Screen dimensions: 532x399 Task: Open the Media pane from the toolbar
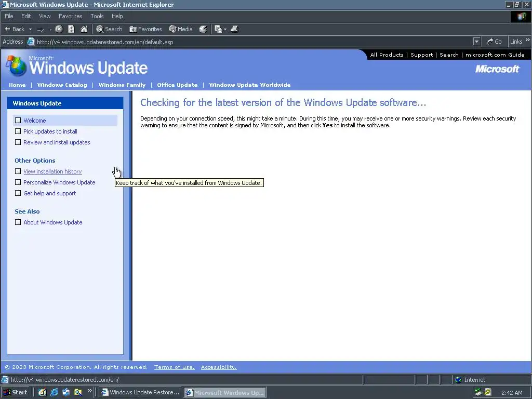[181, 29]
